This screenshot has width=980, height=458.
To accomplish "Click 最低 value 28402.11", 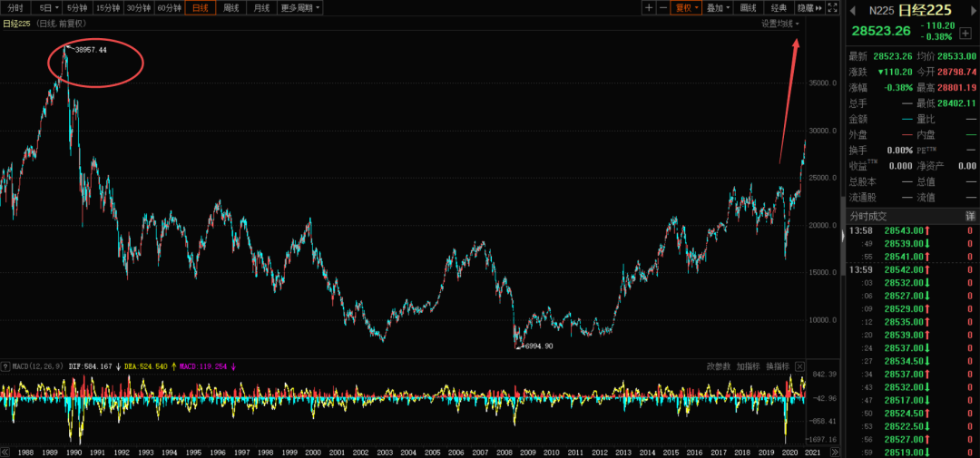I will tap(956, 103).
